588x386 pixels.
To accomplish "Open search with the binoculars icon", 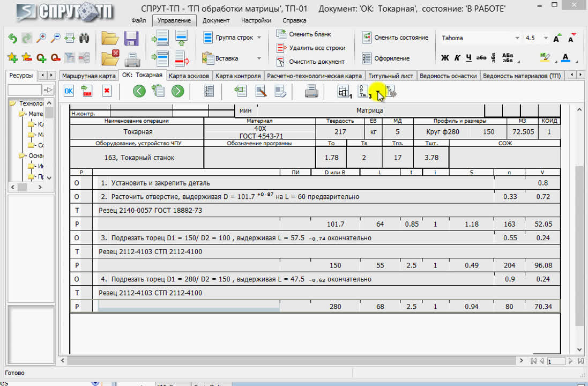I will [x=84, y=38].
